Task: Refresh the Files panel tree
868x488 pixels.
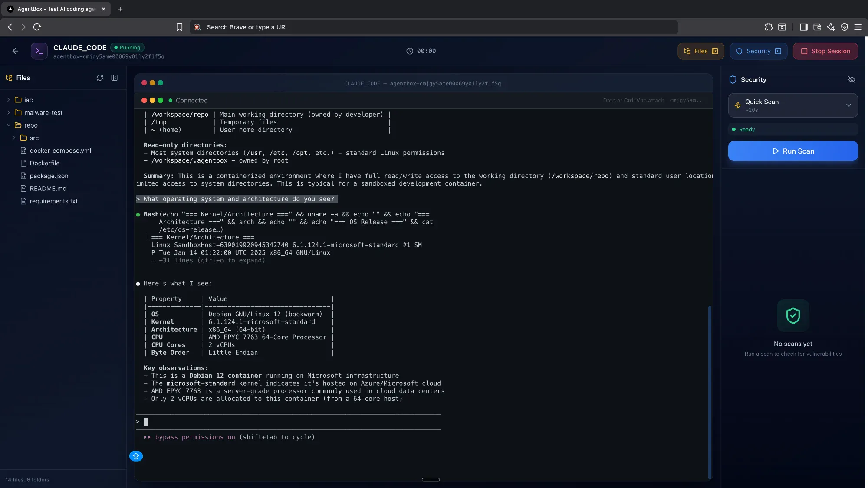Action: 100,78
